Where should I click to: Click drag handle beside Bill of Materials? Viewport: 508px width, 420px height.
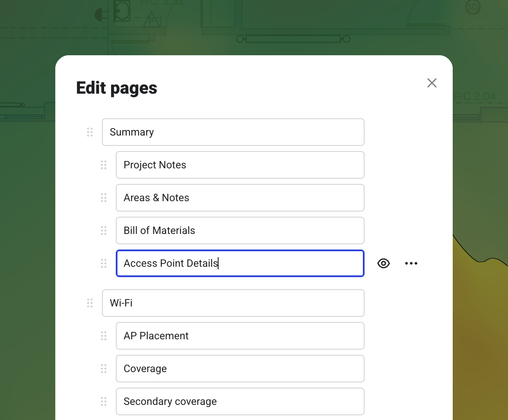104,231
